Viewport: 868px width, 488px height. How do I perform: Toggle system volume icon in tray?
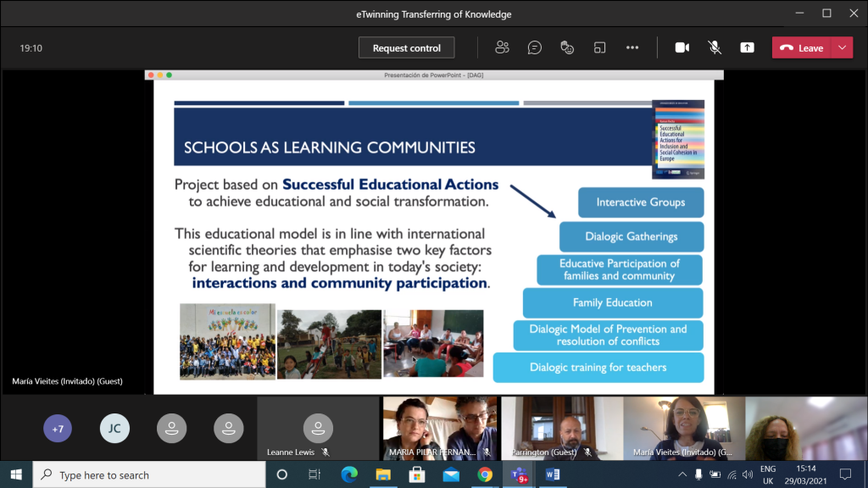pos(746,474)
